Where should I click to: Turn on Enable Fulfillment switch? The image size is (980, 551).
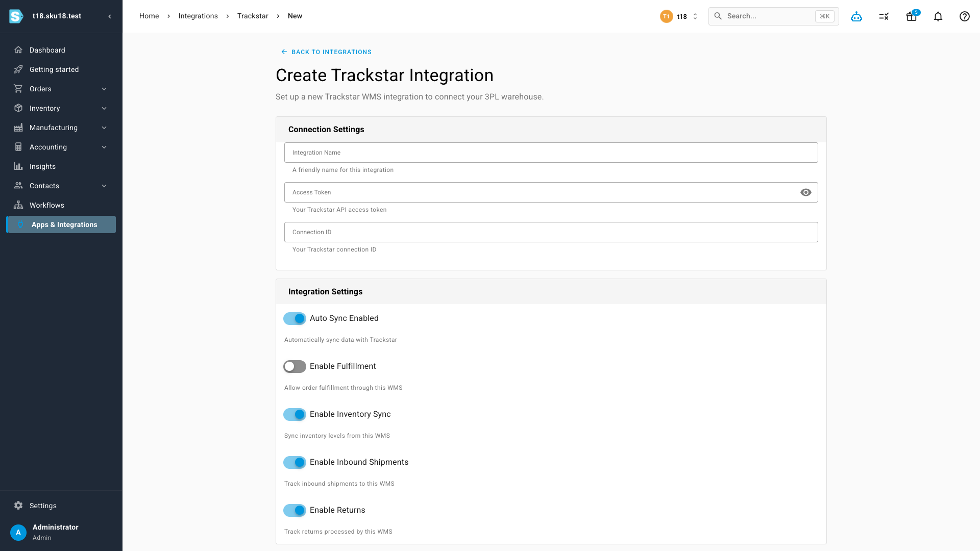[295, 366]
